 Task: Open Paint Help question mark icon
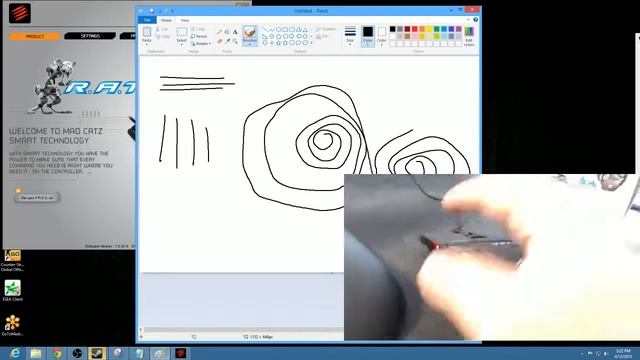tap(476, 20)
